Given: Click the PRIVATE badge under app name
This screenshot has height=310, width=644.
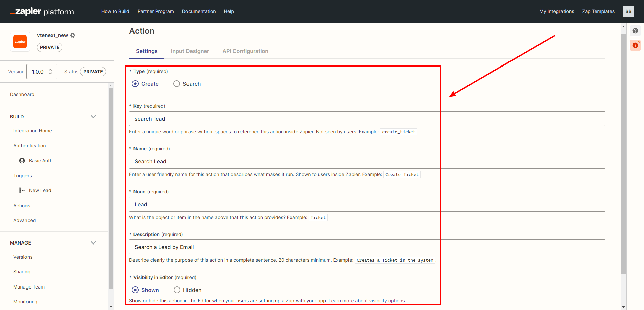Looking at the screenshot, I should 50,47.
